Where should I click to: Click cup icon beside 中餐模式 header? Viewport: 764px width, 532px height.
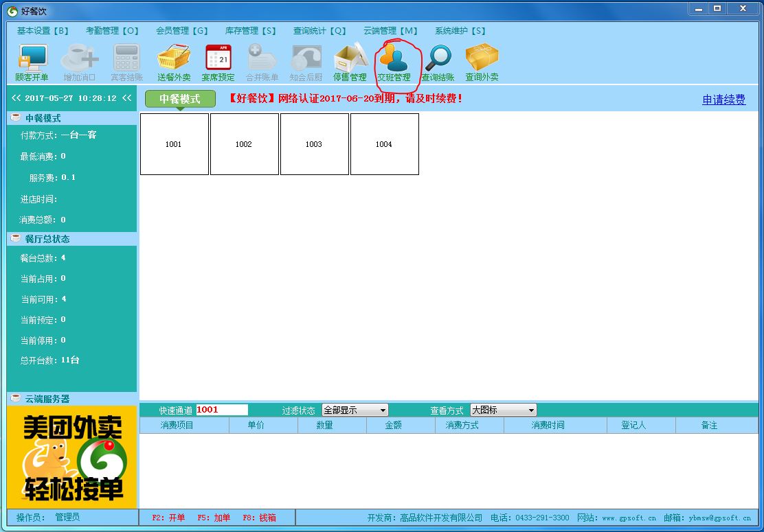[x=16, y=117]
